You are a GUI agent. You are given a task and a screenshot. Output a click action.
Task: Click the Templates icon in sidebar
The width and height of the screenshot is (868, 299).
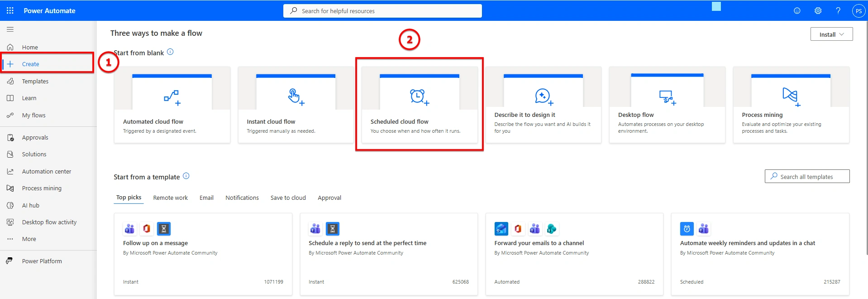pyautogui.click(x=10, y=81)
